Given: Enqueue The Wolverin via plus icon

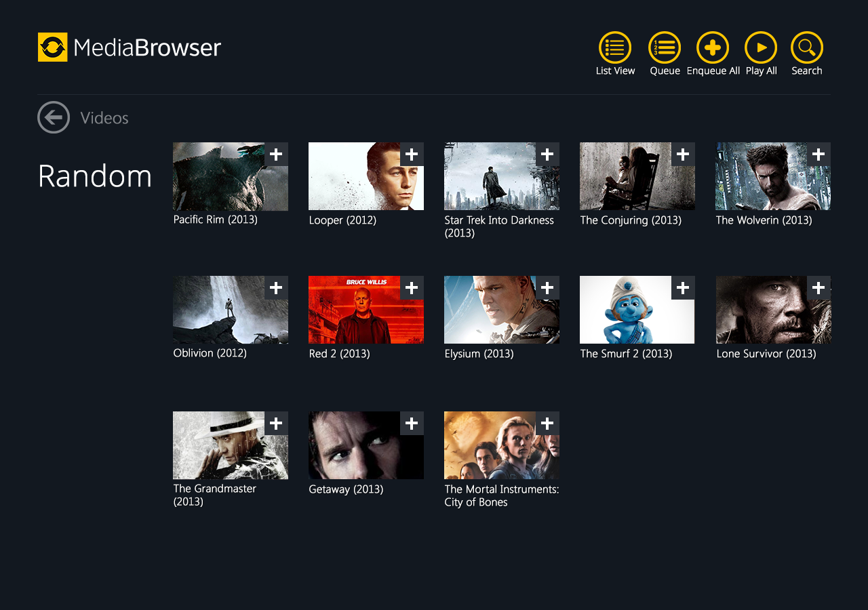Looking at the screenshot, I should [818, 155].
